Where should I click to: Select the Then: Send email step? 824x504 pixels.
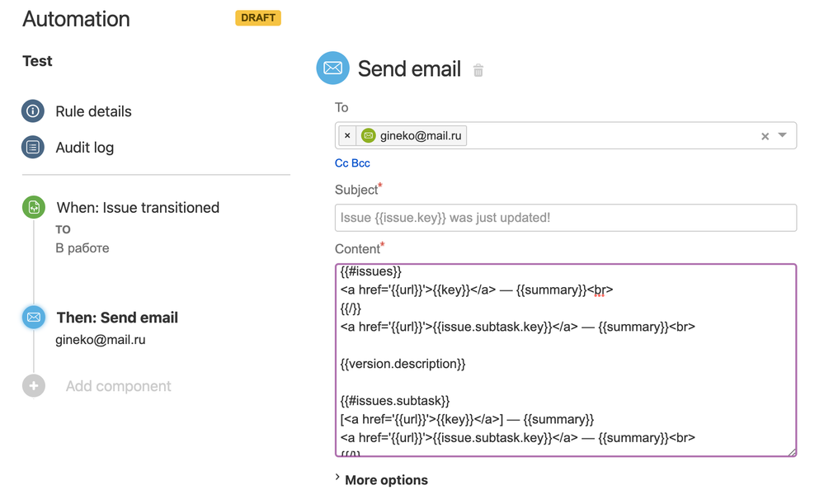click(117, 318)
